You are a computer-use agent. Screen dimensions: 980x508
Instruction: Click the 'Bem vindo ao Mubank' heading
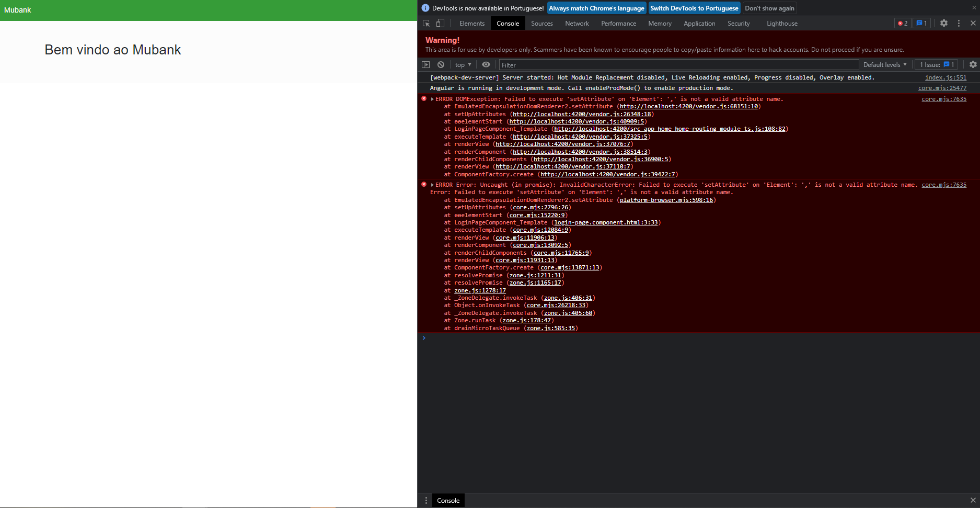(113, 50)
